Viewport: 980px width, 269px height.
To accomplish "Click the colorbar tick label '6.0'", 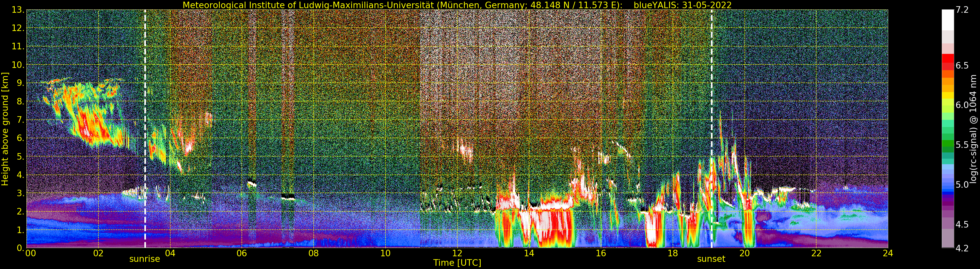I will point(962,105).
